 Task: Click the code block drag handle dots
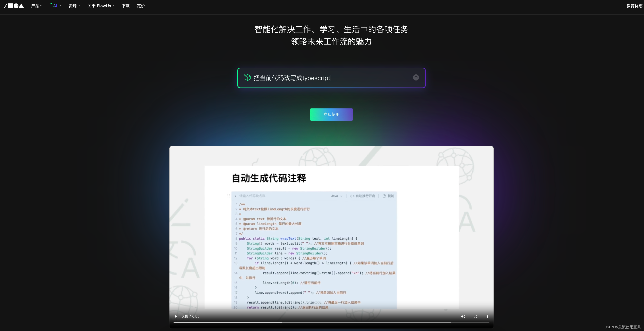click(228, 196)
